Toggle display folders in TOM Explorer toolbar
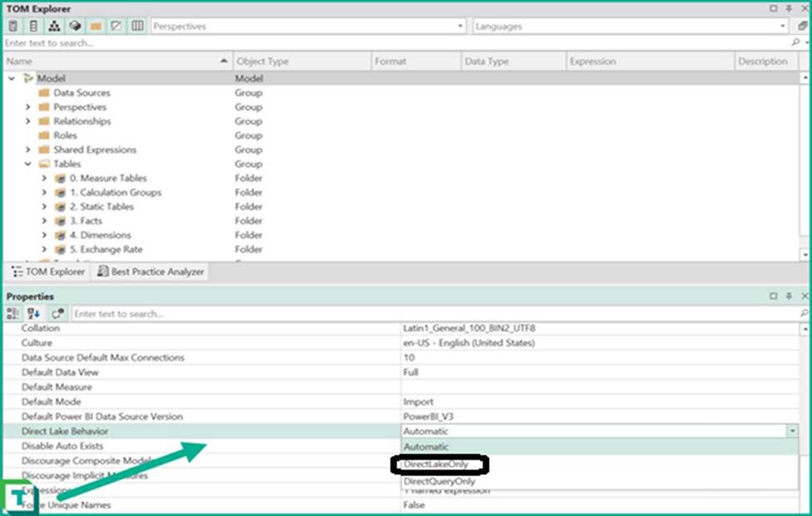This screenshot has width=812, height=516. [96, 26]
